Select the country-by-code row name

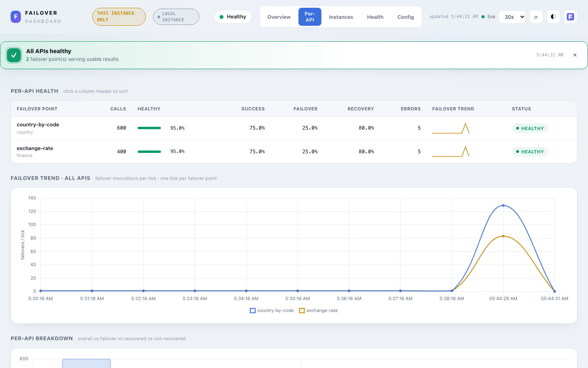pyautogui.click(x=38, y=125)
